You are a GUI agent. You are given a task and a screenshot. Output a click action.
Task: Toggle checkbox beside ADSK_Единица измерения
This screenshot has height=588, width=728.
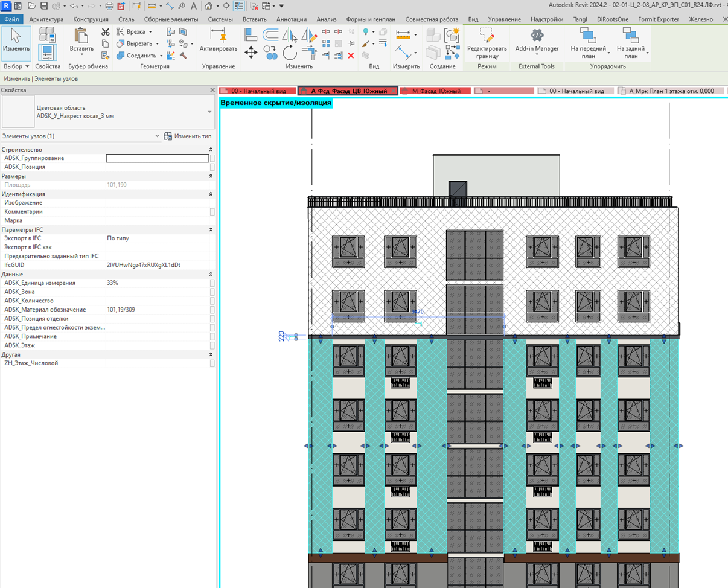(x=212, y=283)
